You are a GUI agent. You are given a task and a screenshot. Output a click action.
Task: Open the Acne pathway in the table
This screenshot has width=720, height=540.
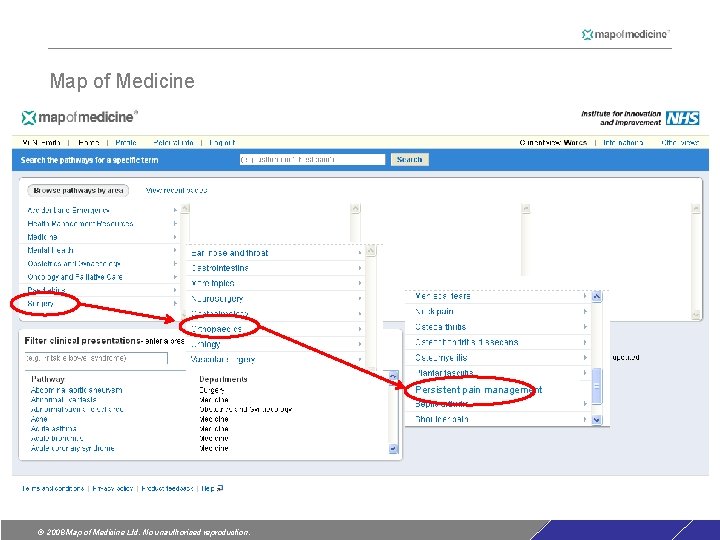[39, 419]
